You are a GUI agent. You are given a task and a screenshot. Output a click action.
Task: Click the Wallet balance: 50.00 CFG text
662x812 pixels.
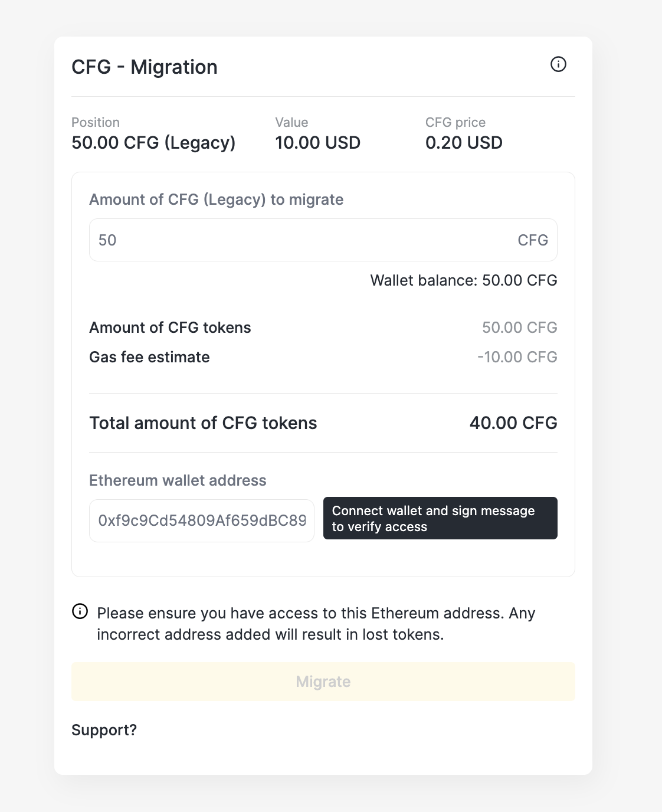pos(464,280)
